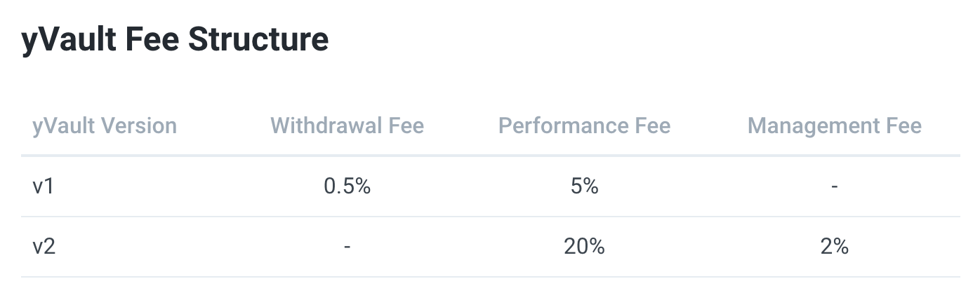Select the 2% management fee value

tap(834, 247)
